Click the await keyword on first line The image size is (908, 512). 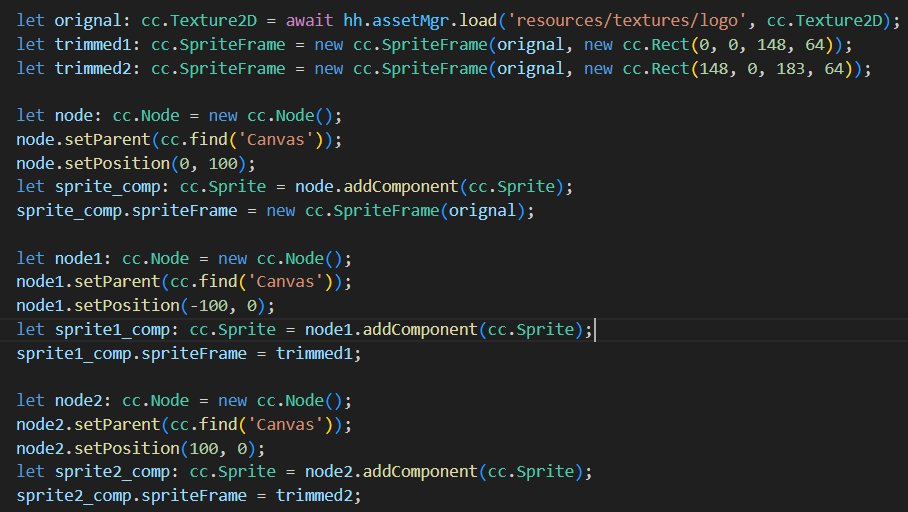click(x=309, y=21)
